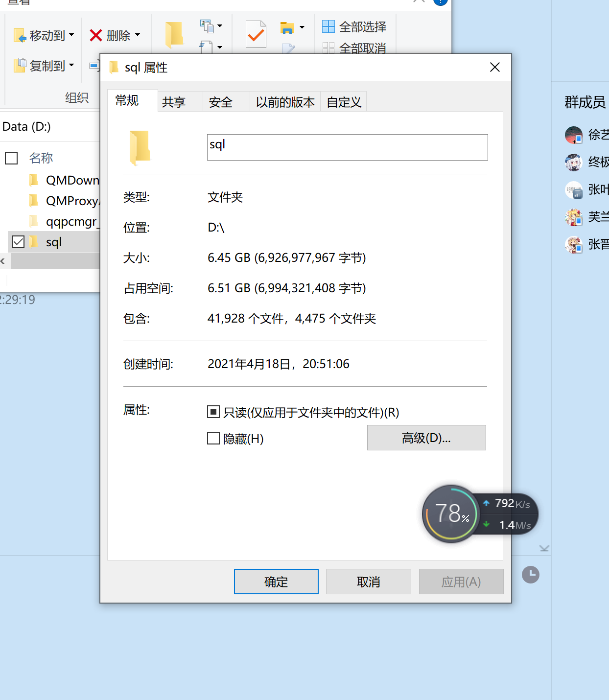
Task: Click the horizontal scrollbar in file list
Action: coord(55,261)
